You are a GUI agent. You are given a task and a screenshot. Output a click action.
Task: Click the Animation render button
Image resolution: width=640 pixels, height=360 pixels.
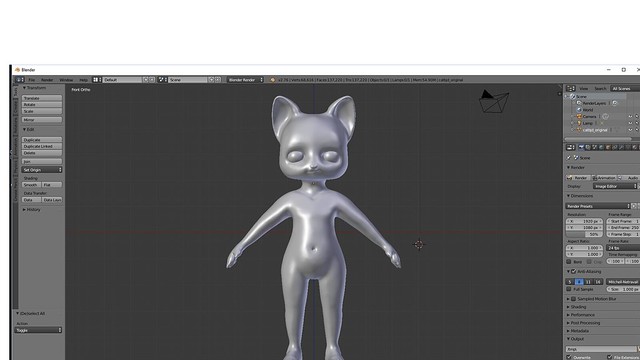coord(604,178)
